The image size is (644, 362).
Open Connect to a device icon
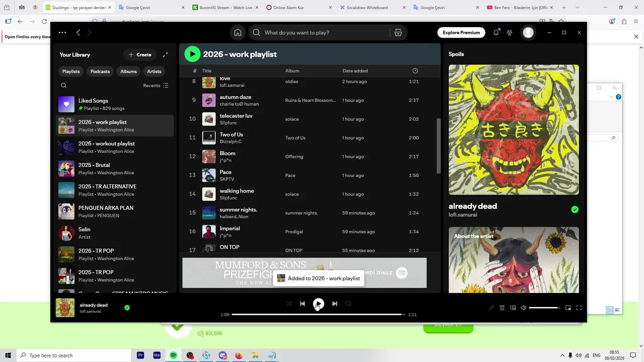pyautogui.click(x=513, y=308)
